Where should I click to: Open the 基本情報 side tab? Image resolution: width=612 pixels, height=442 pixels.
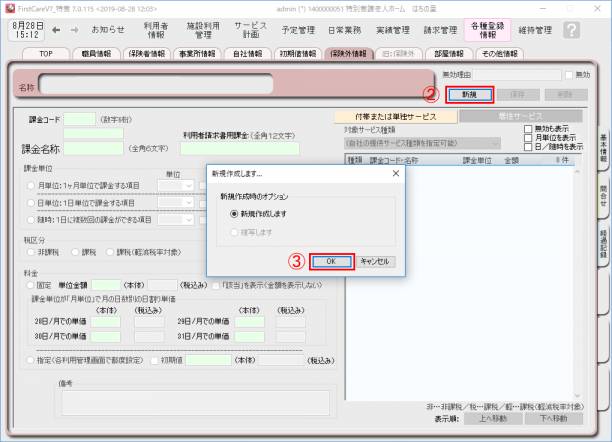click(603, 150)
